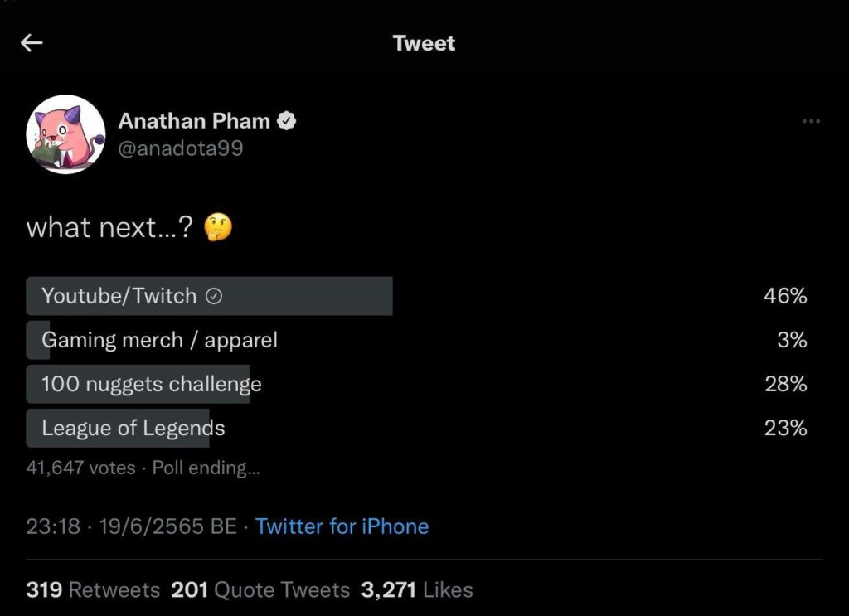The image size is (849, 616).
Task: Click the 46% poll result
Action: (x=785, y=296)
